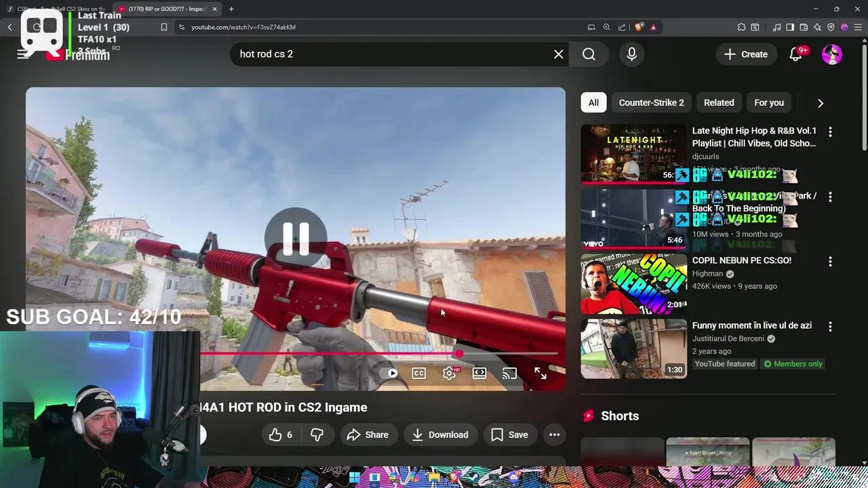
Task: Click the djcuurls channel name
Action: (x=706, y=157)
